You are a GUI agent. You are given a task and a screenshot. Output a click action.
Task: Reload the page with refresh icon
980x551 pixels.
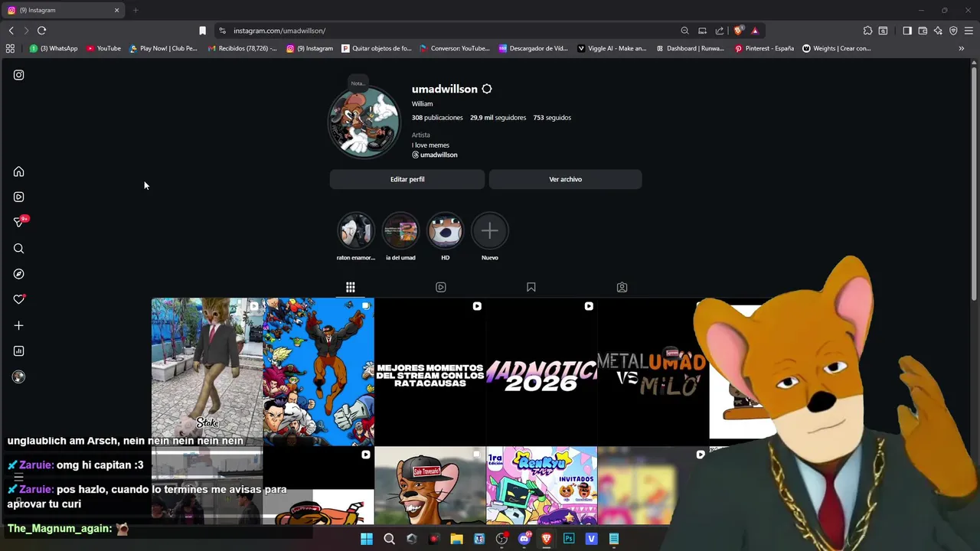[x=41, y=31]
